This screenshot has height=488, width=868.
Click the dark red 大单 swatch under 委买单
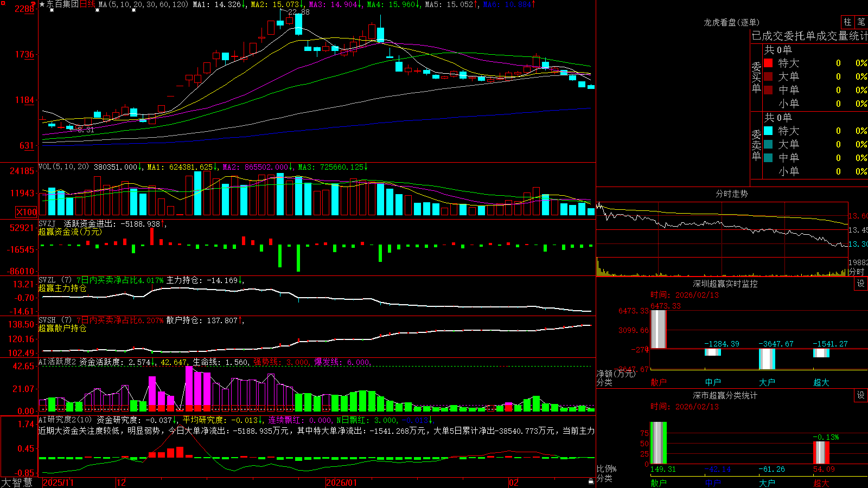pos(768,76)
